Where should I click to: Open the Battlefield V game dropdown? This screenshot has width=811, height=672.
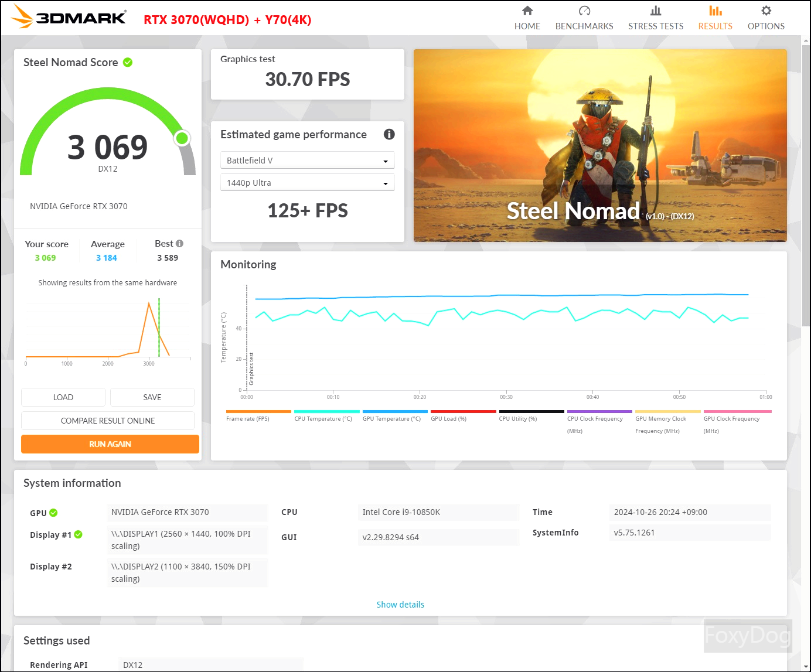click(x=308, y=160)
